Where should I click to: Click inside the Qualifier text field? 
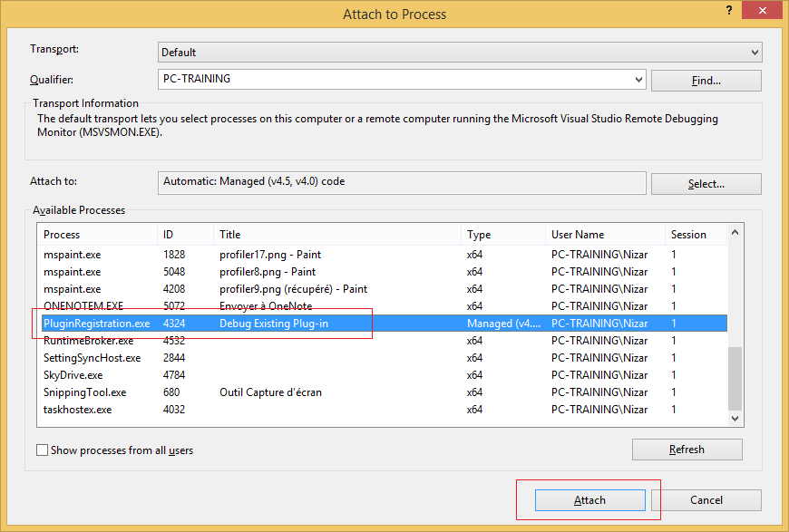click(x=363, y=80)
